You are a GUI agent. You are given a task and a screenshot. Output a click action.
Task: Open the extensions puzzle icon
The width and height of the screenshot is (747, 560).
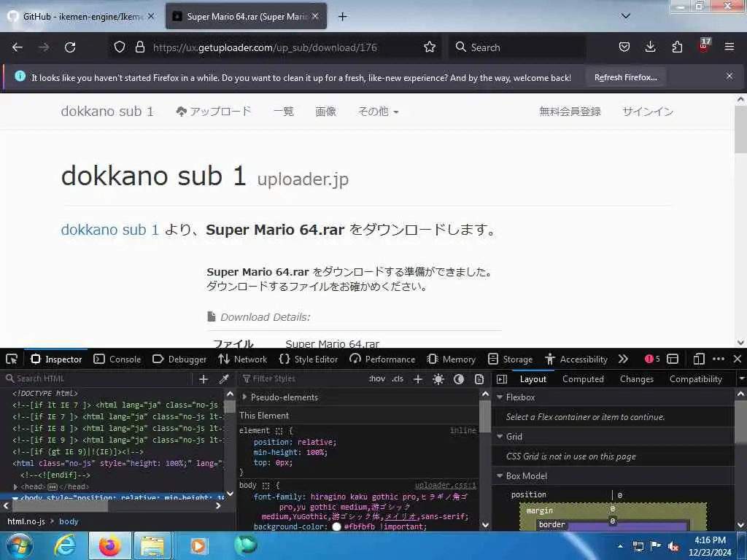coord(677,47)
